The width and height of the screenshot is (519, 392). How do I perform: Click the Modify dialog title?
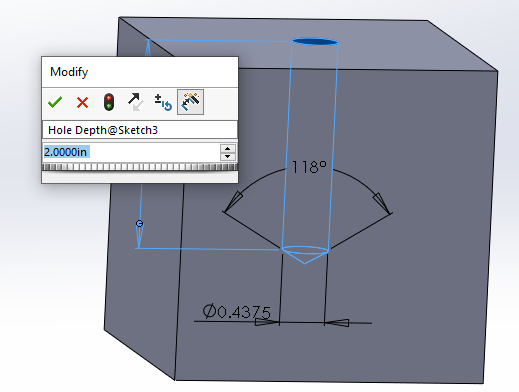click(69, 72)
